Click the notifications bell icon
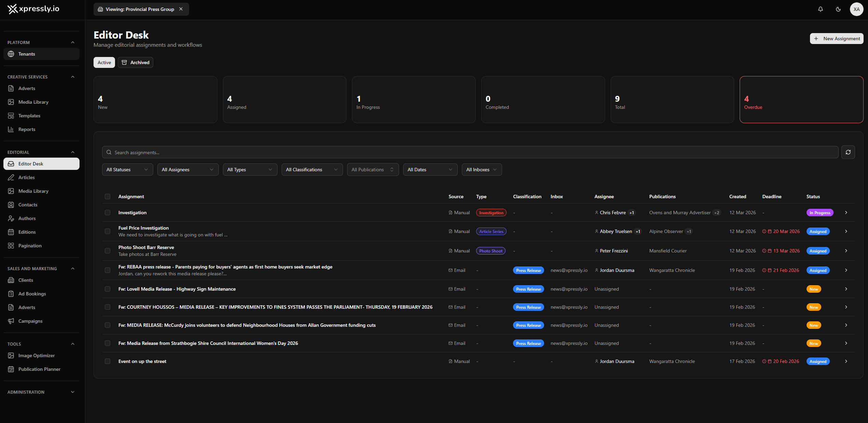The height and width of the screenshot is (423, 868). [821, 9]
